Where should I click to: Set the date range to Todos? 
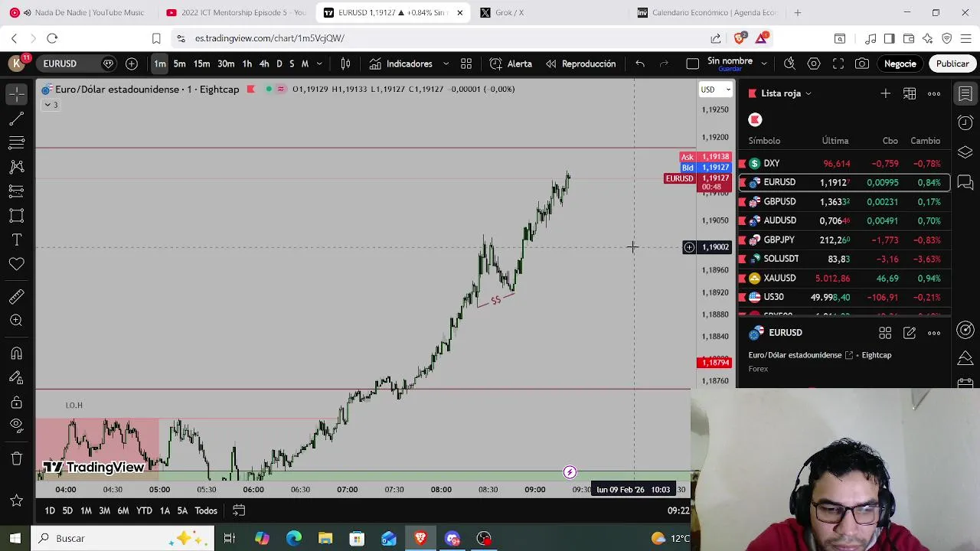[x=206, y=510]
